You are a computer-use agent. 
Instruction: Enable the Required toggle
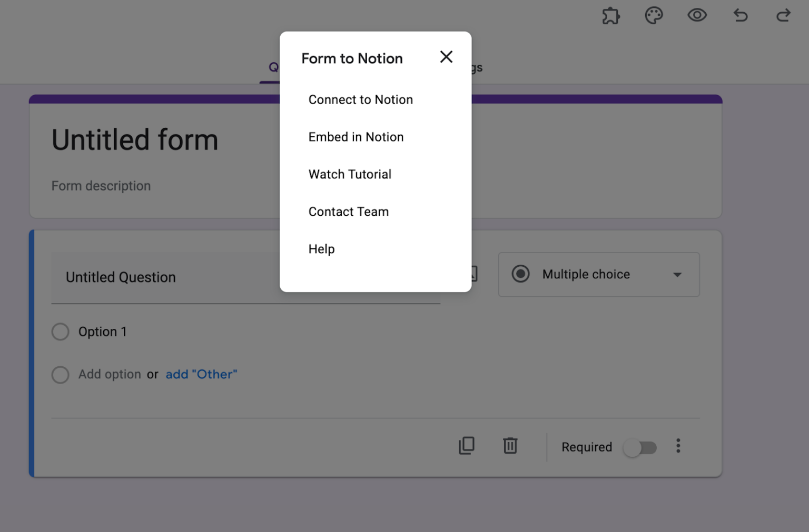pos(640,447)
